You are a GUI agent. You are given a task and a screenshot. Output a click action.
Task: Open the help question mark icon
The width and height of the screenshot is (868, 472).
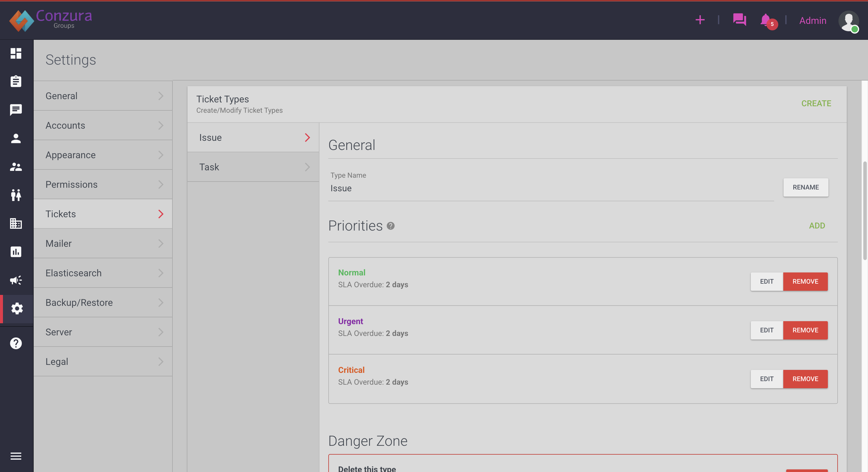click(16, 343)
